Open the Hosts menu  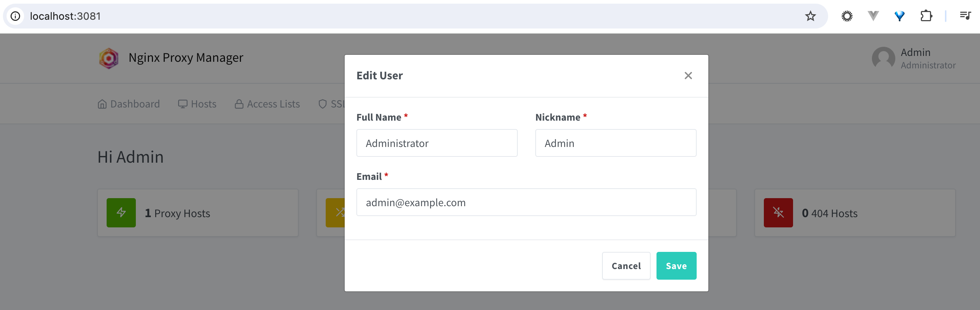tap(197, 103)
